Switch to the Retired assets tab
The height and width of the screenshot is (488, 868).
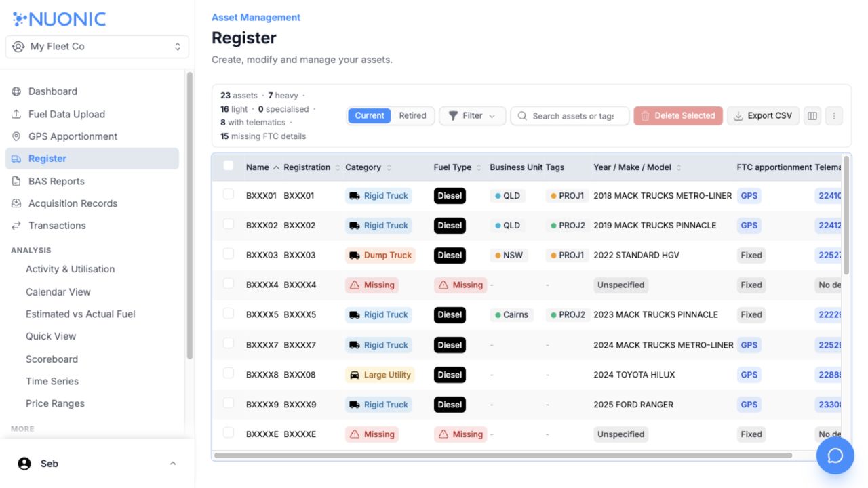(412, 116)
